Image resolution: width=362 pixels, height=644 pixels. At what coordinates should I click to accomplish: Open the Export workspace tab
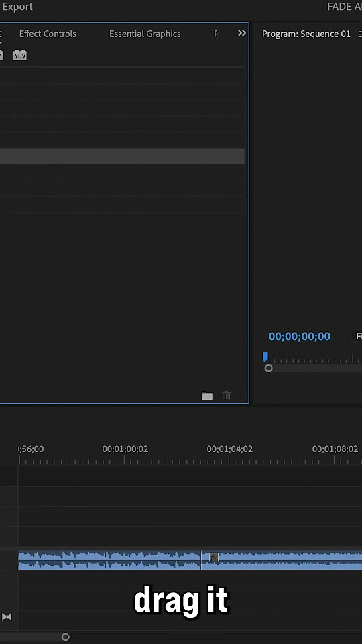(17, 7)
